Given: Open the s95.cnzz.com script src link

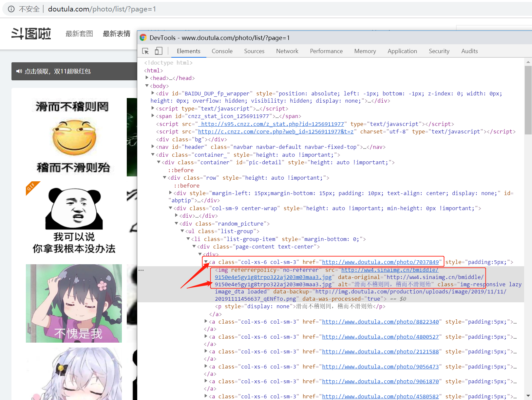Looking at the screenshot, I should point(271,124).
